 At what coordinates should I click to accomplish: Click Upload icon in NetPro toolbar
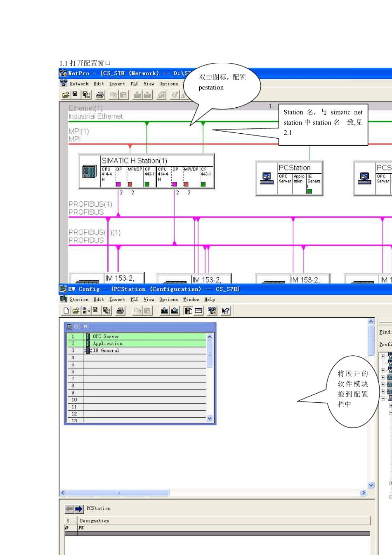147,95
